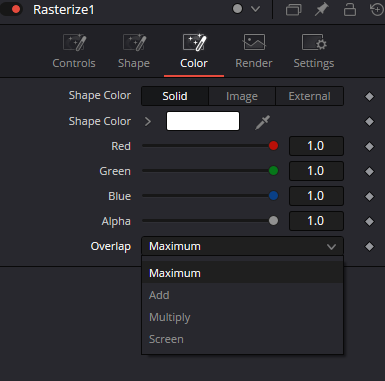Viewport: 385px width, 381px height.
Task: Switch to the Shape tab
Action: [x=134, y=51]
